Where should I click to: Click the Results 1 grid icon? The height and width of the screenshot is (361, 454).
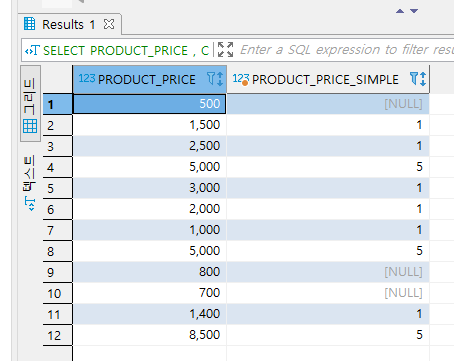29,24
